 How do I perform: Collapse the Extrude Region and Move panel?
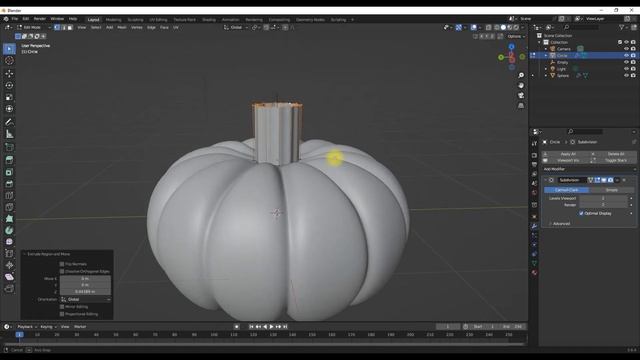pos(24,254)
